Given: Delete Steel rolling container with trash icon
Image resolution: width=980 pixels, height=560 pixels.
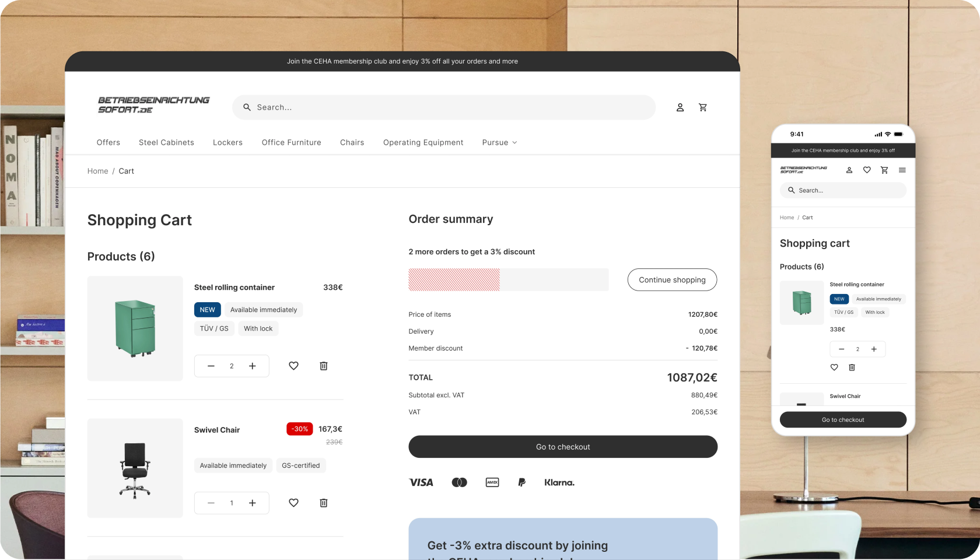Looking at the screenshot, I should click(324, 366).
